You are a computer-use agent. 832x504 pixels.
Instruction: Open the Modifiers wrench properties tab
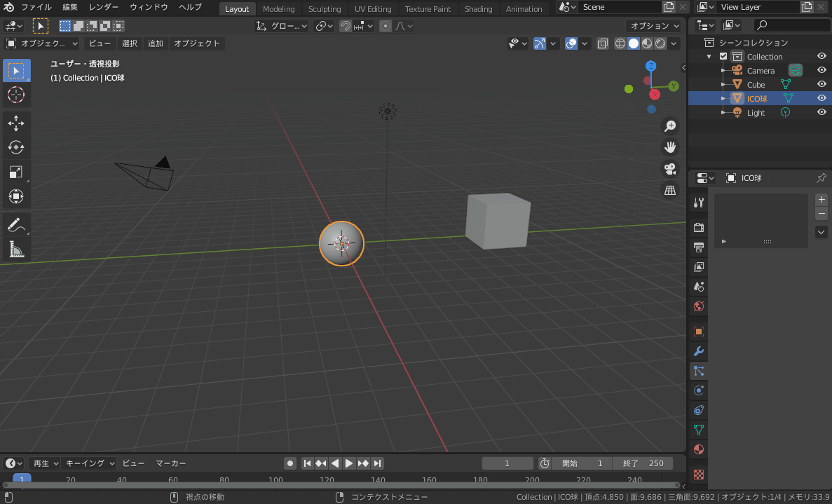pos(698,351)
